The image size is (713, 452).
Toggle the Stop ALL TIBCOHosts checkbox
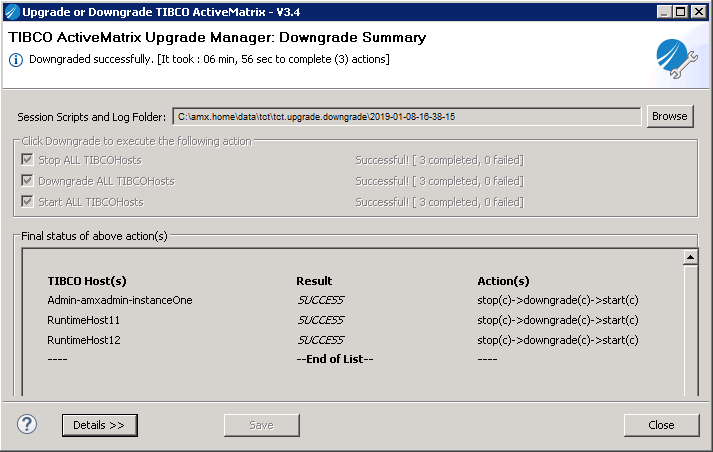click(27, 160)
